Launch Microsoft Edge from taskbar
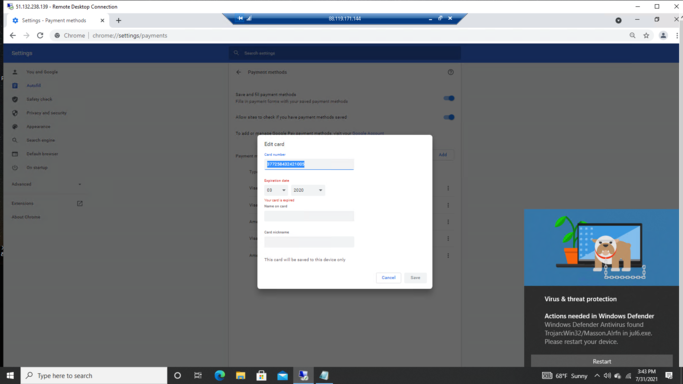This screenshot has width=683, height=384. (220, 375)
